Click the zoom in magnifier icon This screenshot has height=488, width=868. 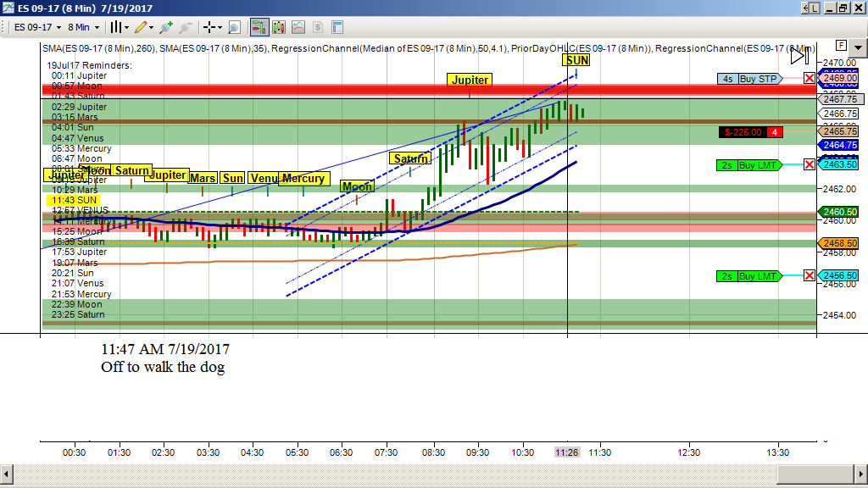(165, 27)
